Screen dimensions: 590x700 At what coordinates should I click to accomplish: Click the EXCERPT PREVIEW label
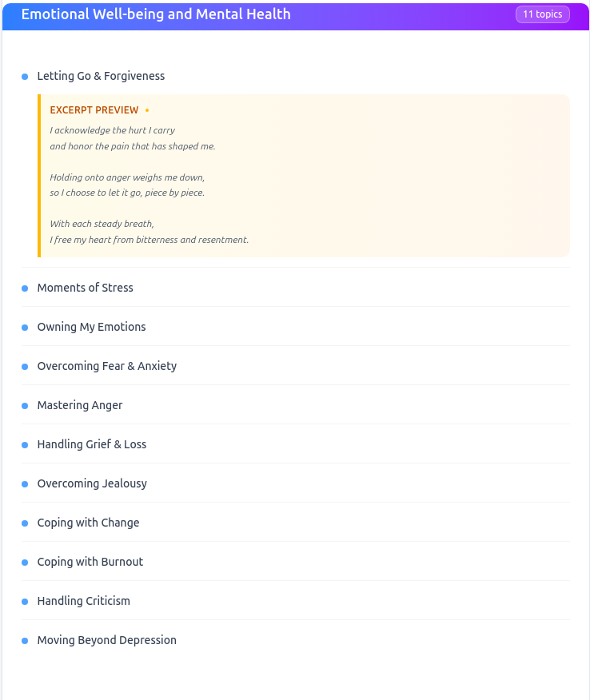[x=94, y=109]
